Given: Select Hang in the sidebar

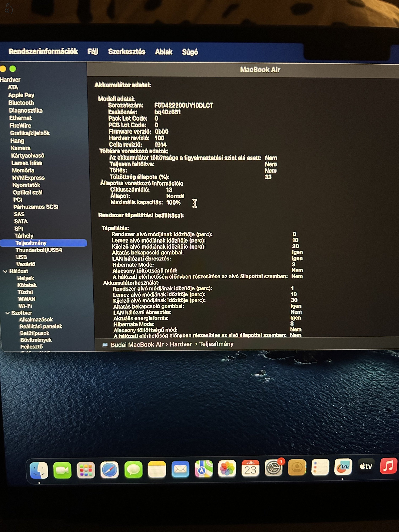Looking at the screenshot, I should tap(17, 141).
